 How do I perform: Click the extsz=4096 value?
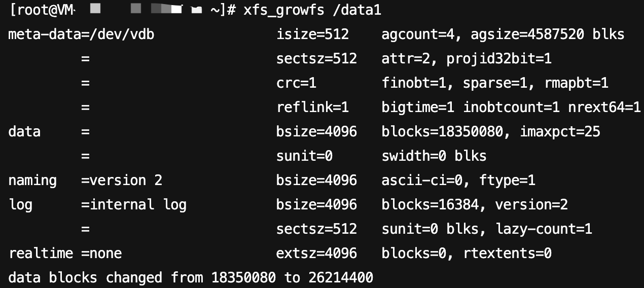click(x=316, y=254)
